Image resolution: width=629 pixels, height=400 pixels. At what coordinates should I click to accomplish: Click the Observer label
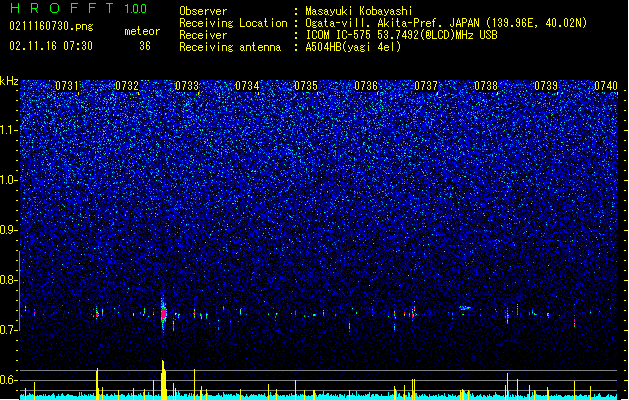203,11
